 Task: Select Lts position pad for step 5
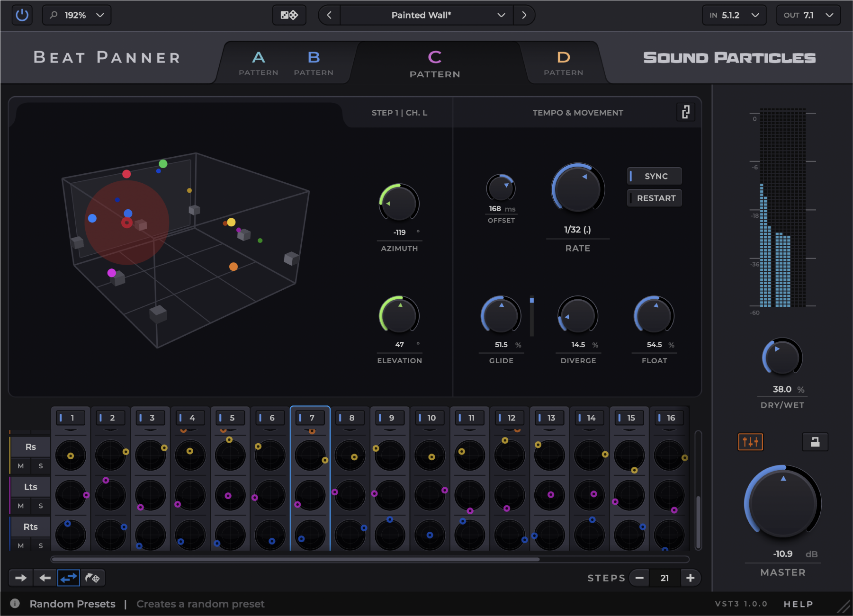click(230, 495)
